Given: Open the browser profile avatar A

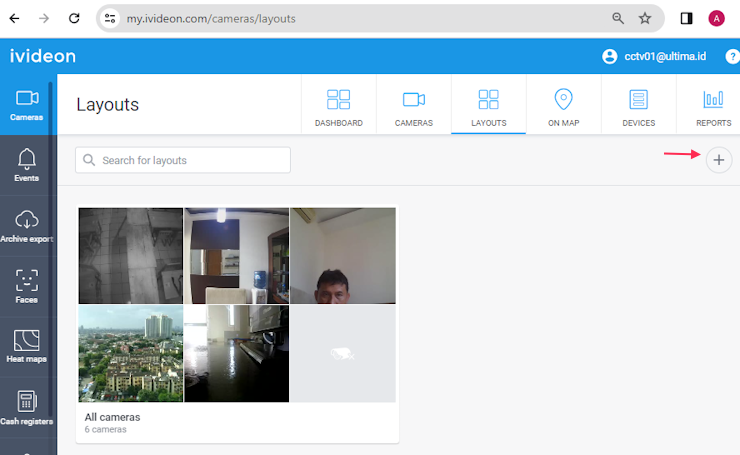Looking at the screenshot, I should click(716, 18).
